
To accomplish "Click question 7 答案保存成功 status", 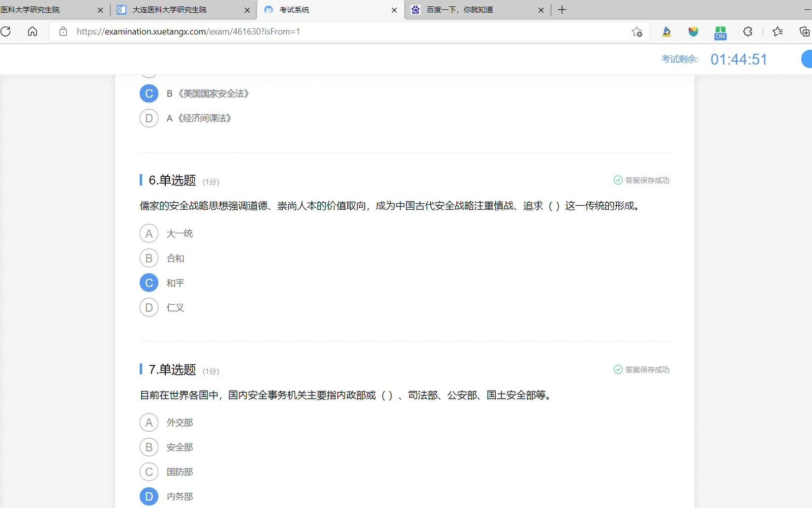I will [641, 370].
